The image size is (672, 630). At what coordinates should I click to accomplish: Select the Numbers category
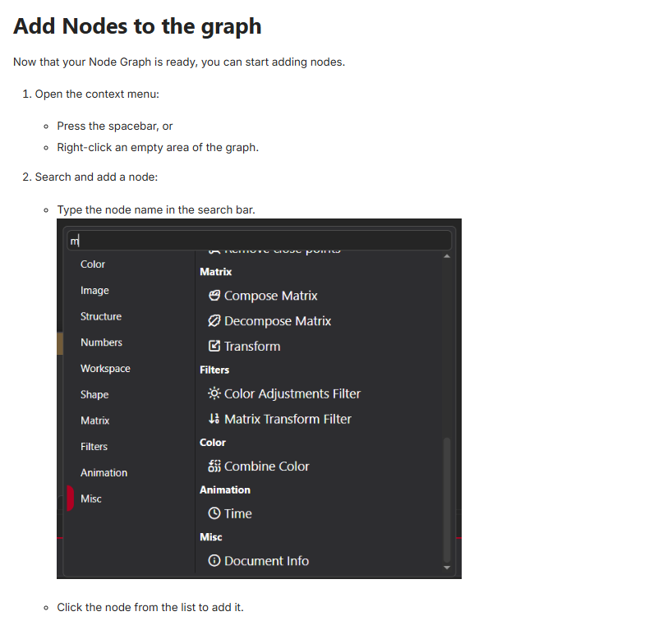(x=101, y=343)
